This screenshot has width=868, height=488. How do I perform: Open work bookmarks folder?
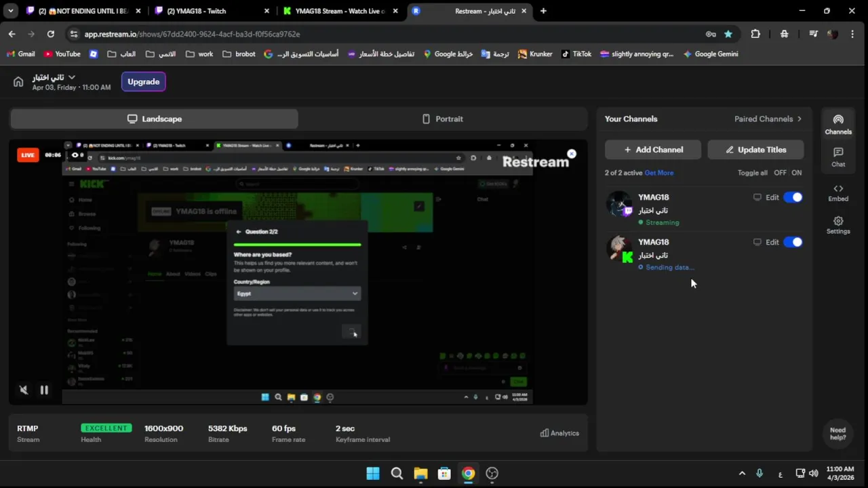pos(199,54)
